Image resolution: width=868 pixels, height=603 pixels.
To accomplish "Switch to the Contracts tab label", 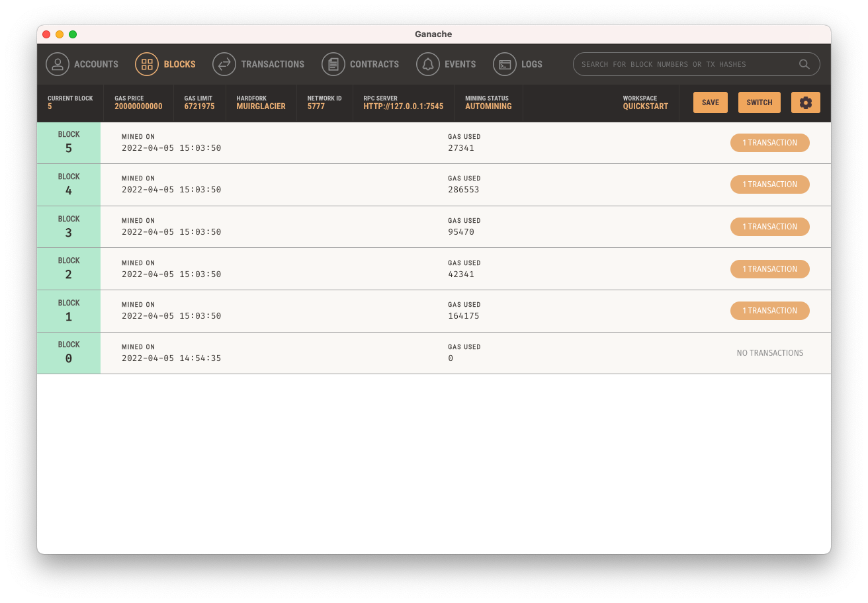I will click(374, 64).
